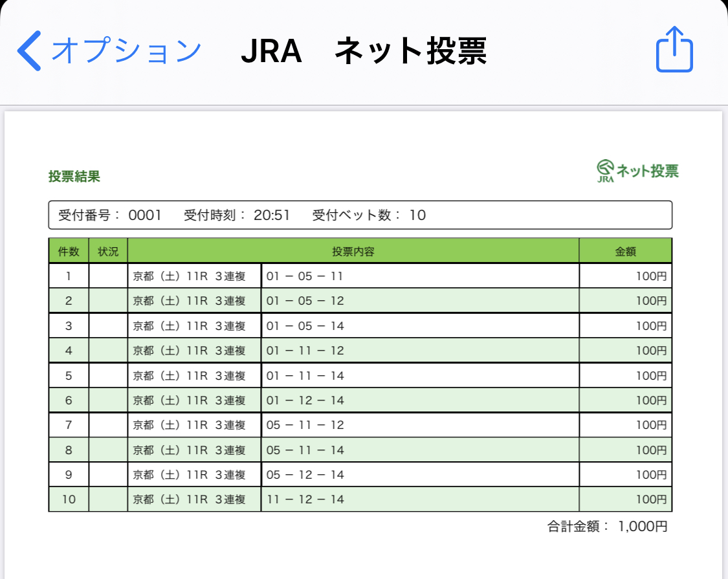Click the 件数 column header

(x=69, y=251)
